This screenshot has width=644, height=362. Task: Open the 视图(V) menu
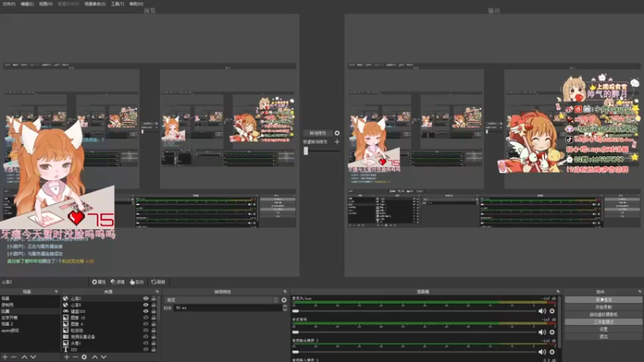click(x=46, y=4)
